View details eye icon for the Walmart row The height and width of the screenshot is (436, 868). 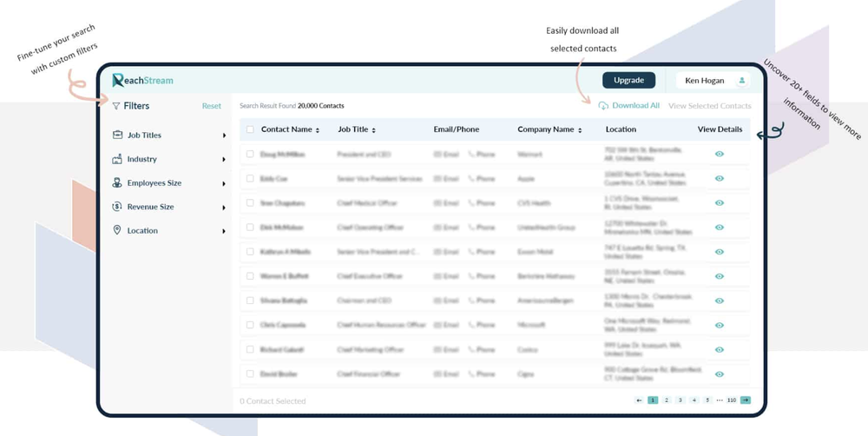click(719, 154)
